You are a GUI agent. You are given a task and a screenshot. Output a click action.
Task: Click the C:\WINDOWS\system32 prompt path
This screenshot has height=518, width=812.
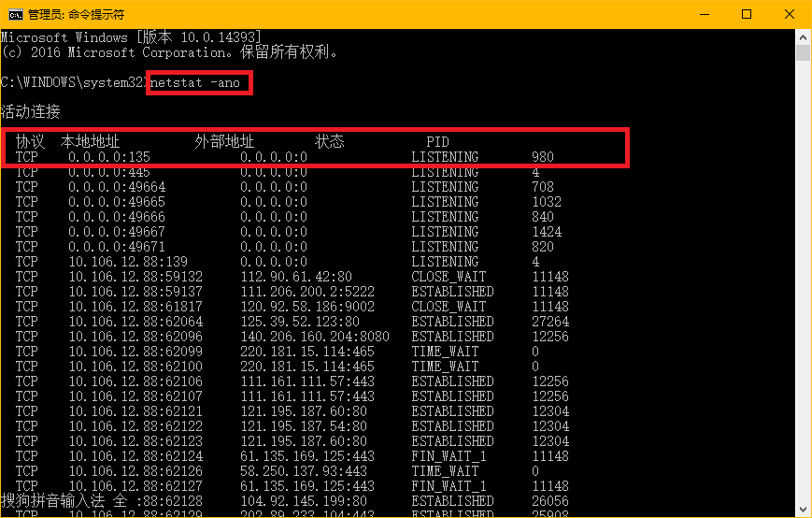73,83
